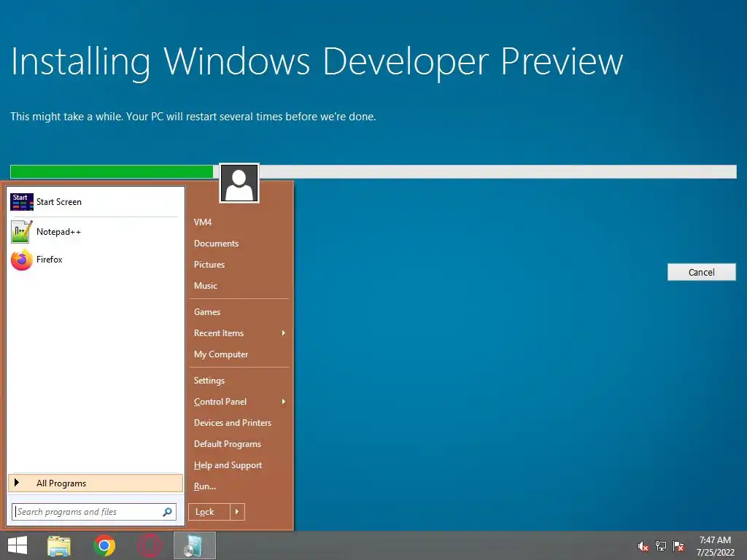Open Devices and Printers

(233, 423)
